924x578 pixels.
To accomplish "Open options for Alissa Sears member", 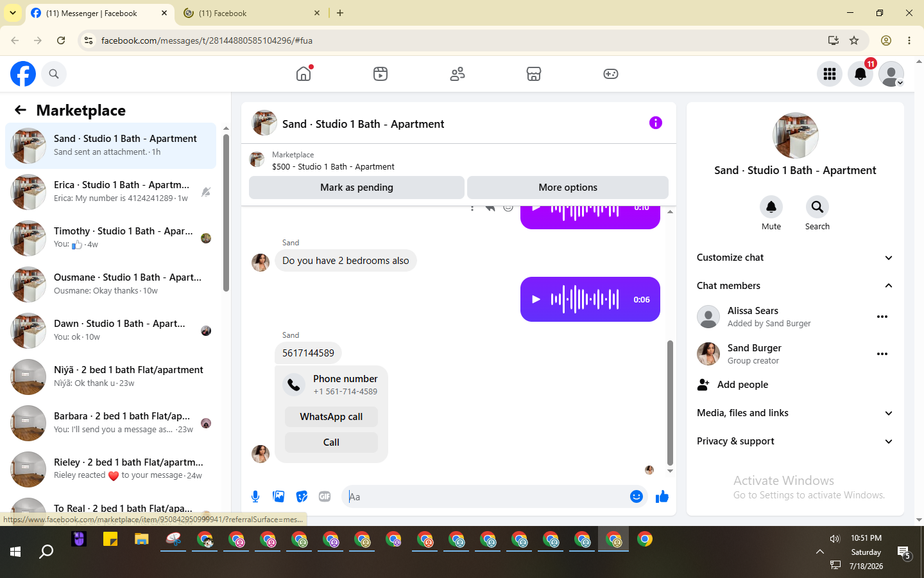I will [882, 317].
